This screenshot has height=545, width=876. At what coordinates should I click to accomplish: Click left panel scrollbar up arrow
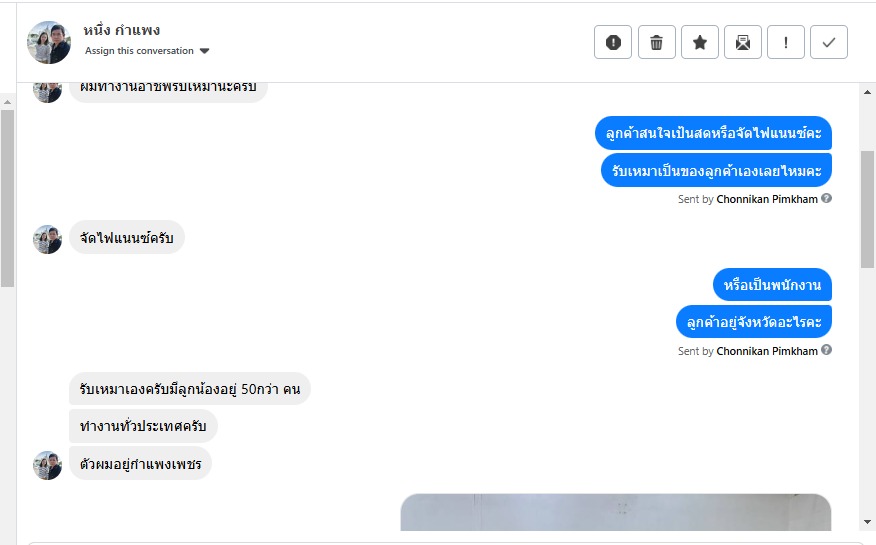[7, 102]
